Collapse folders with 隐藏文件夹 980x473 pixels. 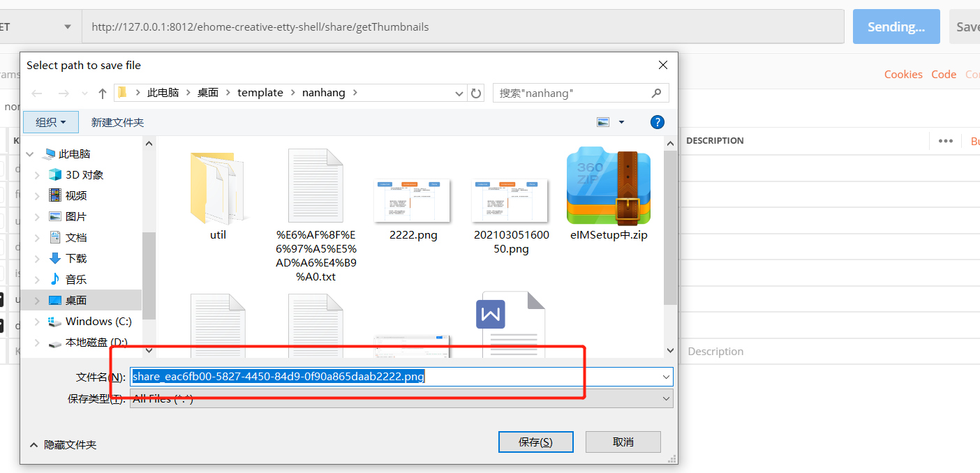click(x=64, y=444)
